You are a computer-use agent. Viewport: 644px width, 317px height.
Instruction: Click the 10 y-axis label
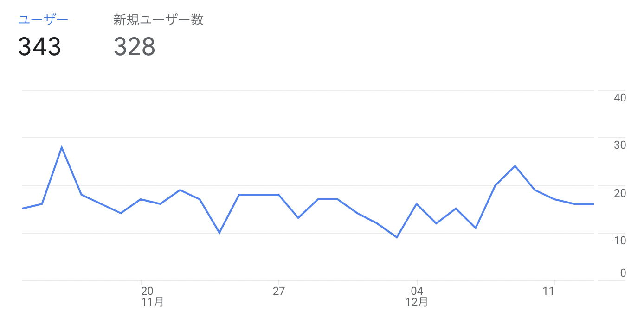620,240
